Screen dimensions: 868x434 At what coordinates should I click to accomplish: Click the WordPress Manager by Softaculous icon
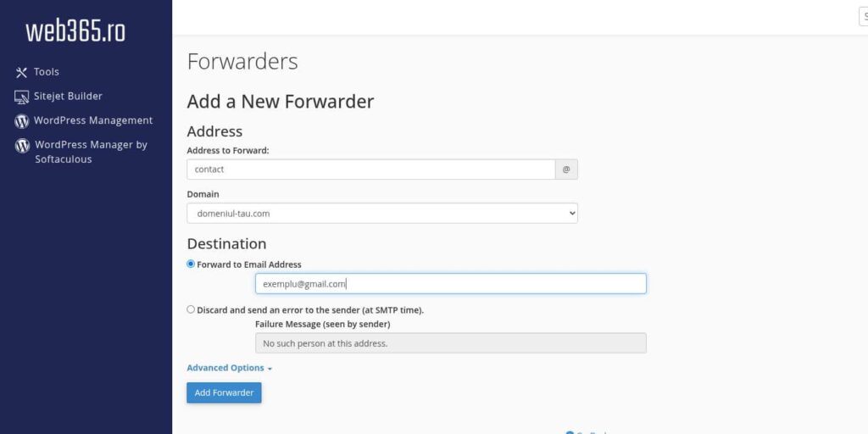[x=22, y=146]
